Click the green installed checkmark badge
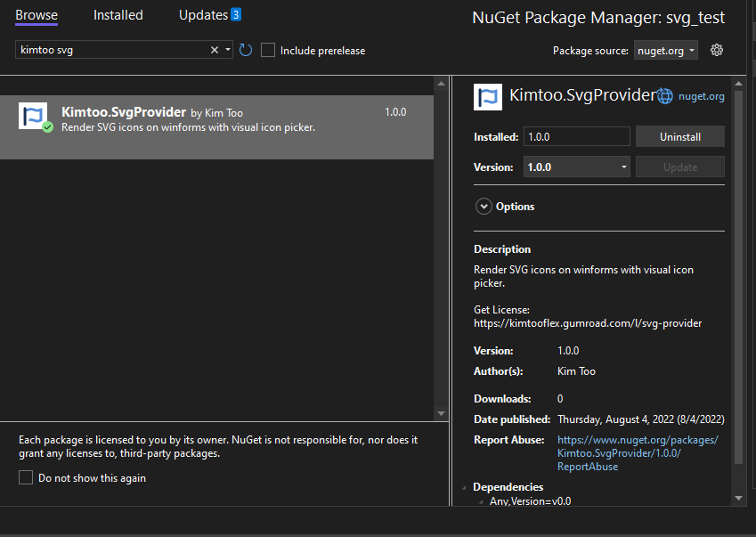Viewport: 756px width, 537px height. 48,127
